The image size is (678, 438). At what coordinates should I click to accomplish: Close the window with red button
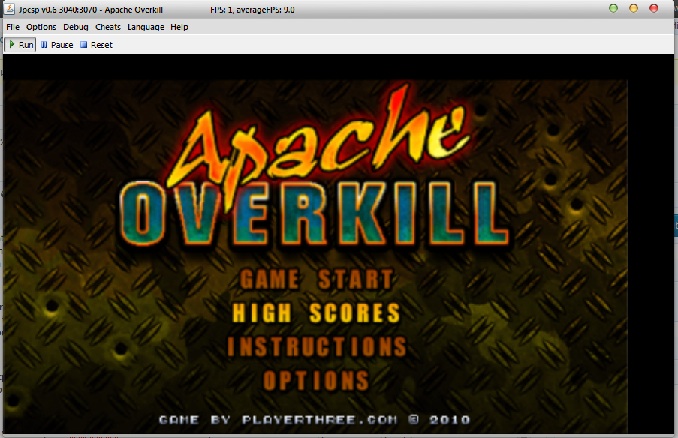(654, 9)
